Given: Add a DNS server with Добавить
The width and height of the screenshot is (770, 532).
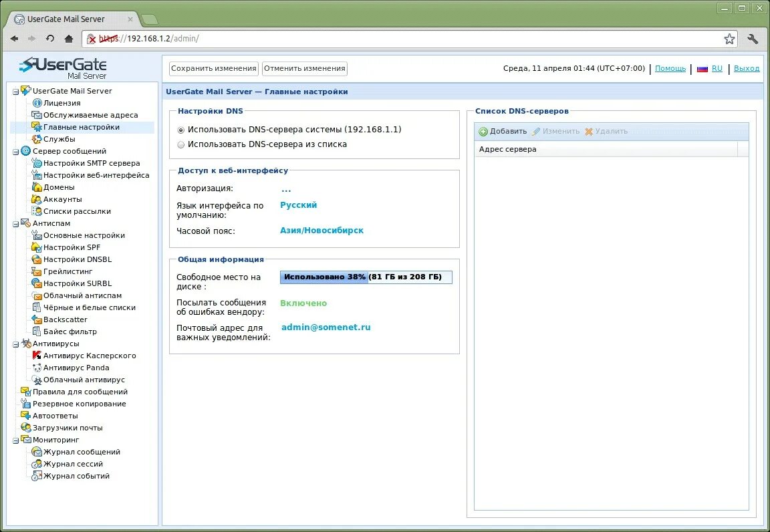Looking at the screenshot, I should click(x=503, y=131).
